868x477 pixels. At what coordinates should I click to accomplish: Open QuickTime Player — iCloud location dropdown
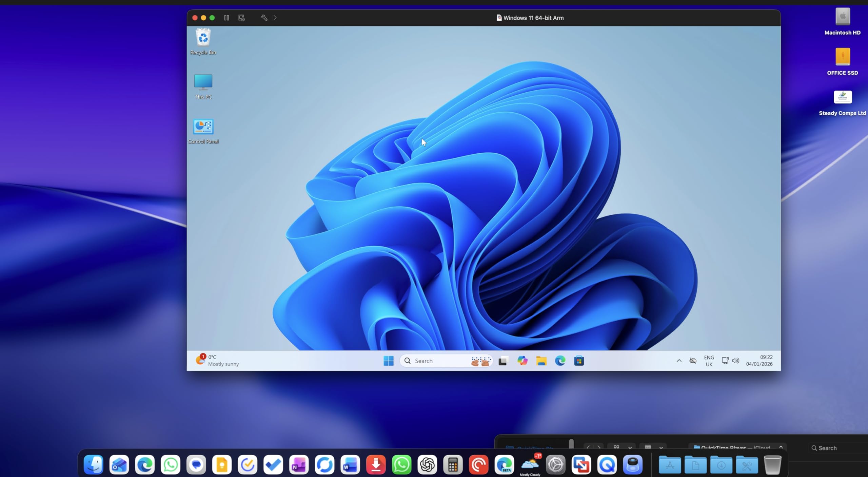tap(737, 447)
